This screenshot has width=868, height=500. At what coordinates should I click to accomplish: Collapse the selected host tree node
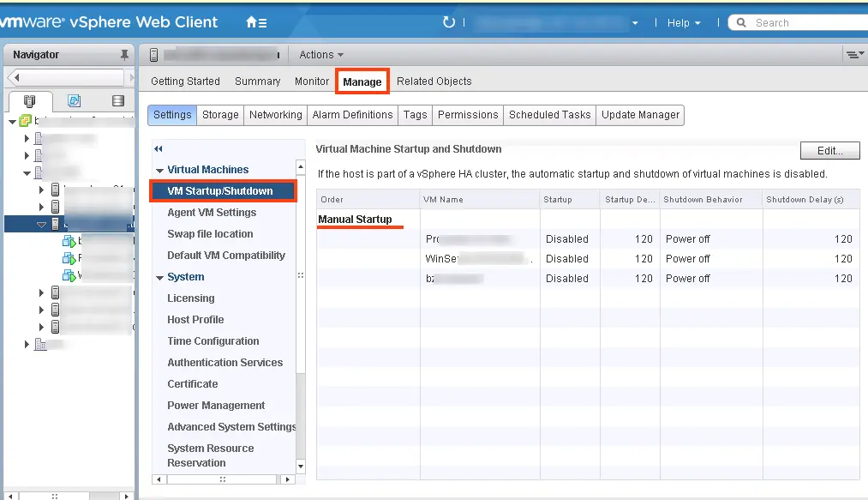tap(41, 224)
